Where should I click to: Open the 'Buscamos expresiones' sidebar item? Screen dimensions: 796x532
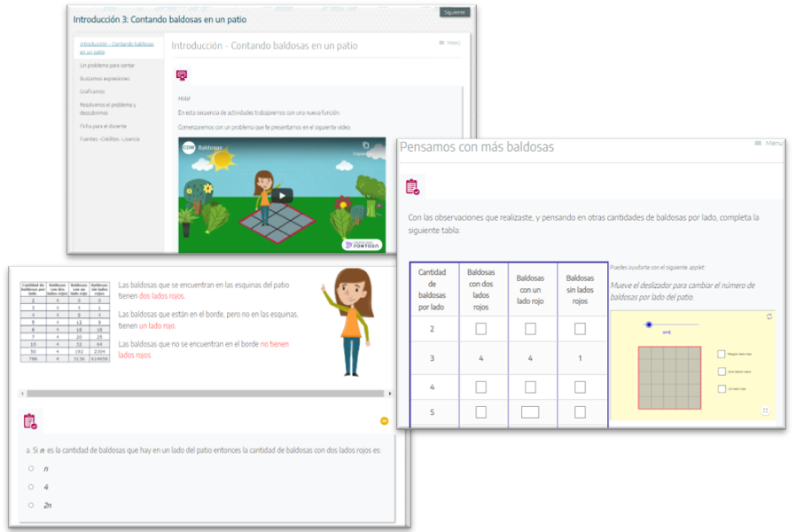[105, 79]
